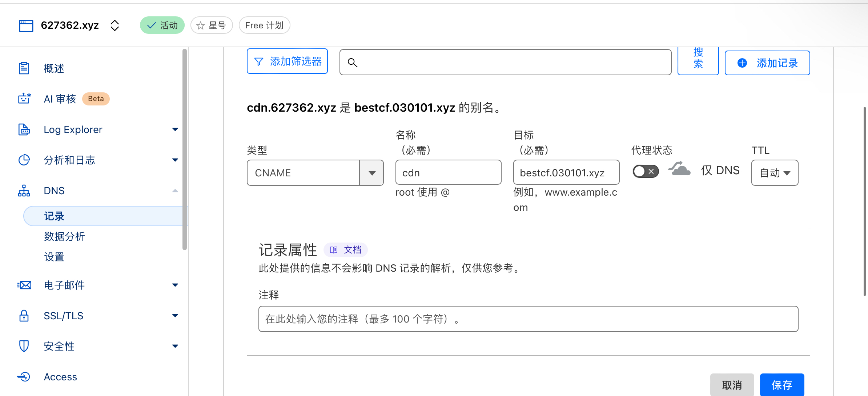Expand the Log Explorer section arrow

tap(175, 129)
